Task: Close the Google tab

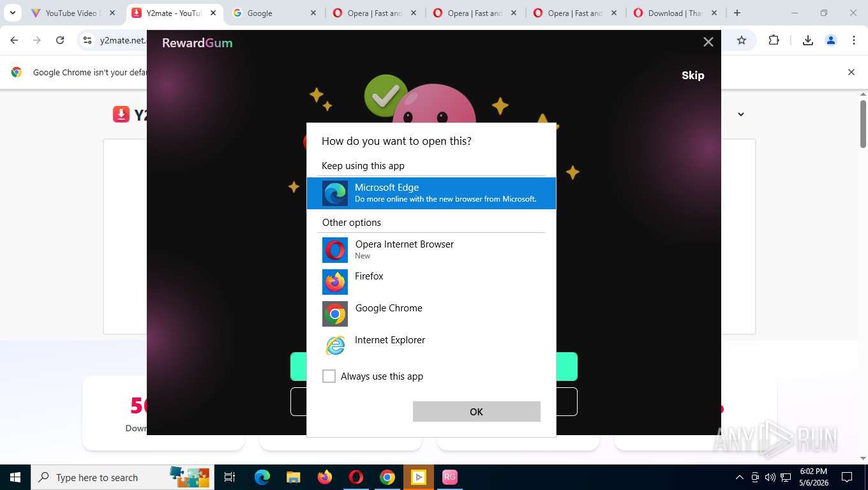Action: [x=313, y=13]
